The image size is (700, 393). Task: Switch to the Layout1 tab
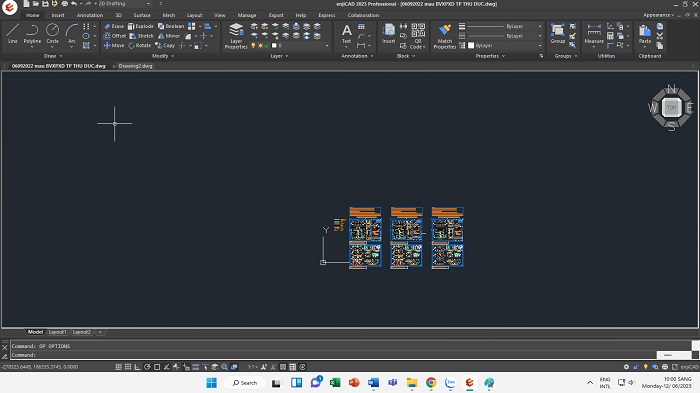click(57, 332)
